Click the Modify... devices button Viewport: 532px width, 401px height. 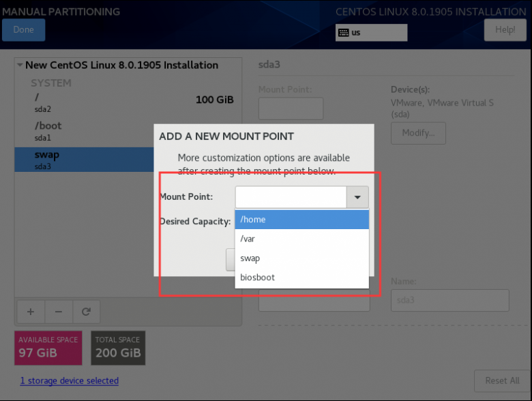418,133
